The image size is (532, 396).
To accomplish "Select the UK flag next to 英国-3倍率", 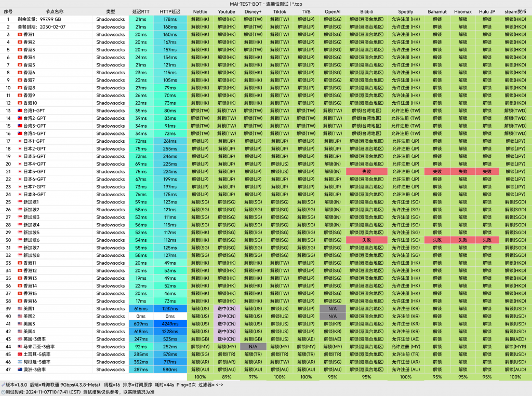I will point(20,339).
